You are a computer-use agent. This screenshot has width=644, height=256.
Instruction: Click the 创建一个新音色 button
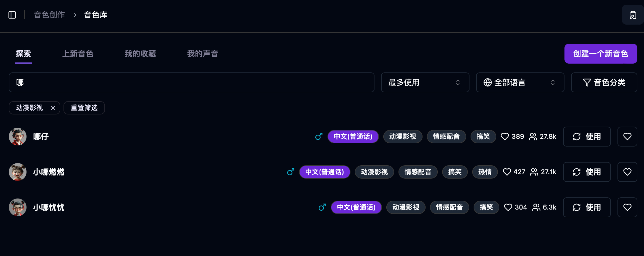pyautogui.click(x=601, y=53)
